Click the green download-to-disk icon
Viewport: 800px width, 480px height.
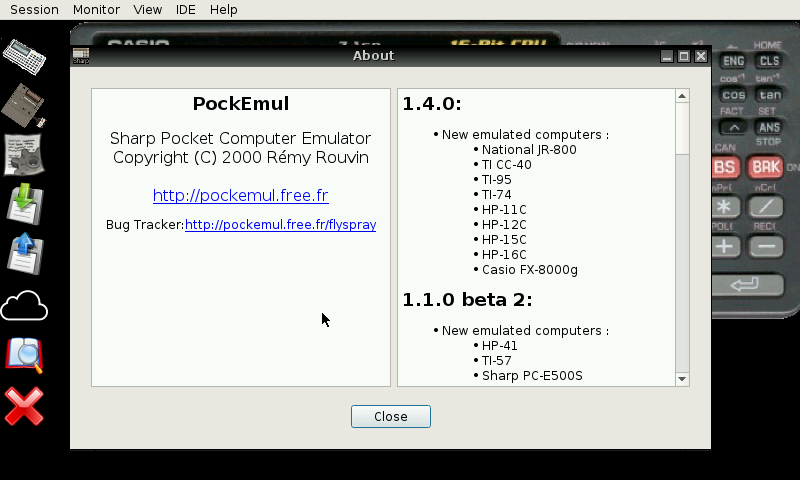pos(24,204)
